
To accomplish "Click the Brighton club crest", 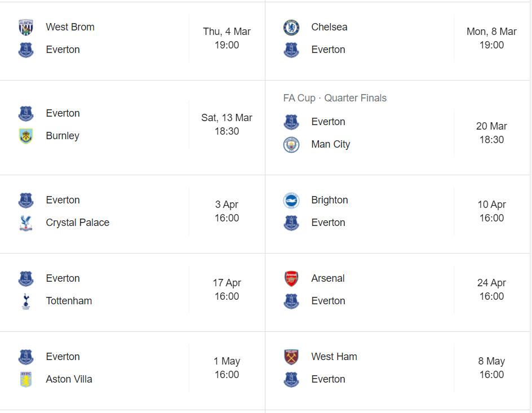I will tap(291, 200).
